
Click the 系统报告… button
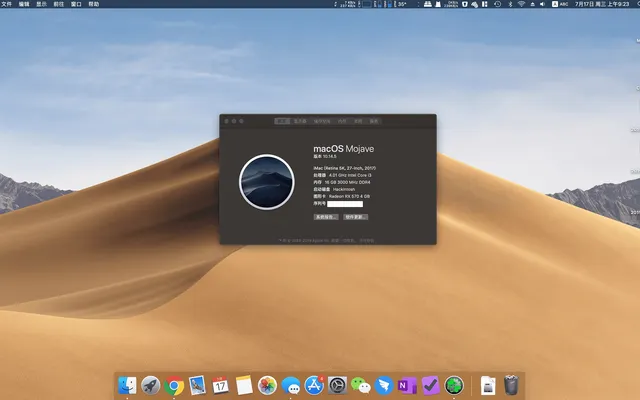coord(326,217)
